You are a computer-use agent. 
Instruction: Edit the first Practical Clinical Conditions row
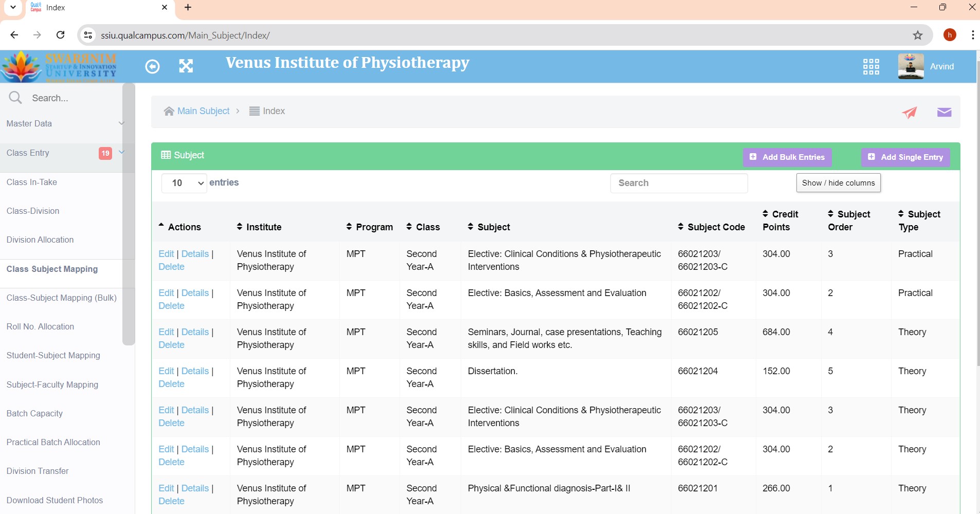pyautogui.click(x=166, y=254)
